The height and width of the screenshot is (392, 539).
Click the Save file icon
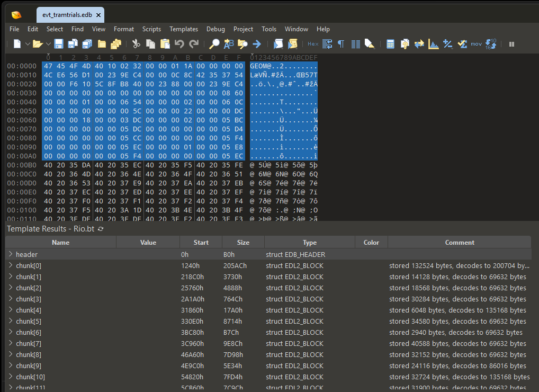click(x=59, y=44)
